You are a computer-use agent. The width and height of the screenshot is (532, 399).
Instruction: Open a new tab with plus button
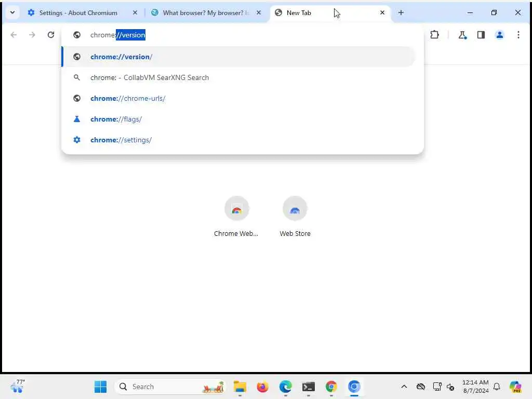(x=401, y=12)
